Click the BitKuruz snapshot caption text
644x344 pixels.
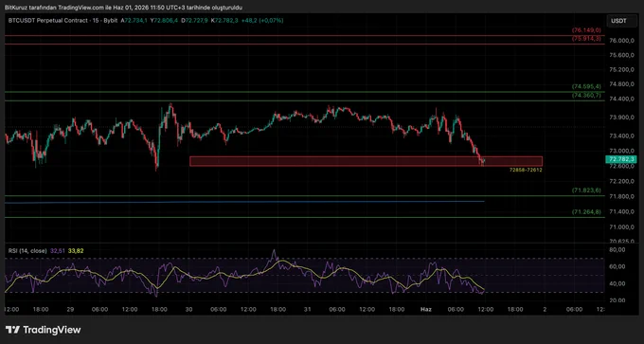click(124, 8)
